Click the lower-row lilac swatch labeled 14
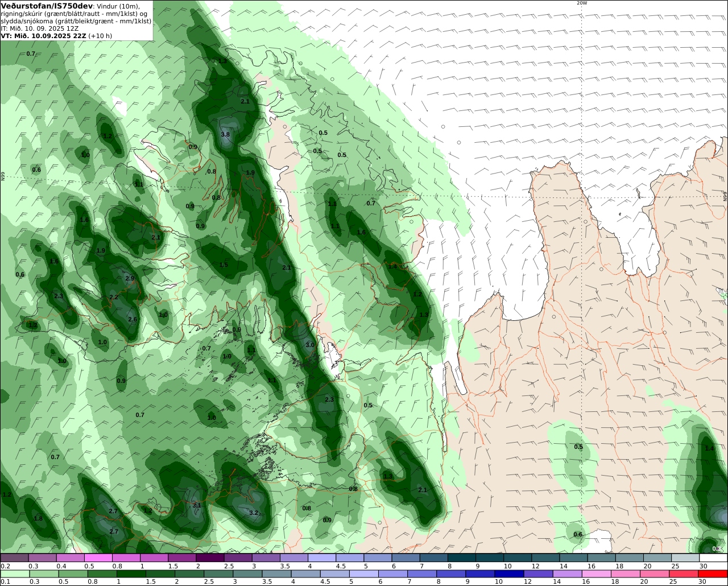 pyautogui.click(x=567, y=573)
